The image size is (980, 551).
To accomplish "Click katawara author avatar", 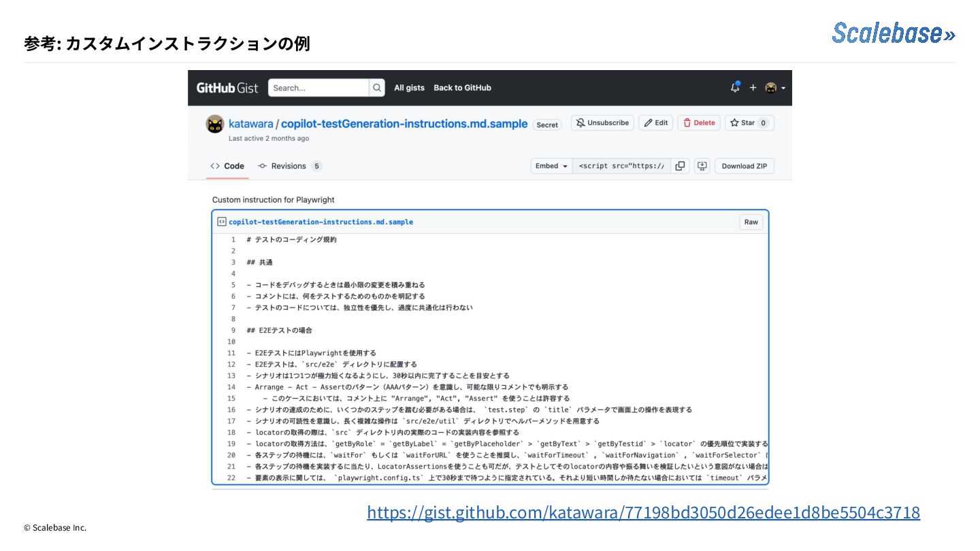I will pos(215,124).
